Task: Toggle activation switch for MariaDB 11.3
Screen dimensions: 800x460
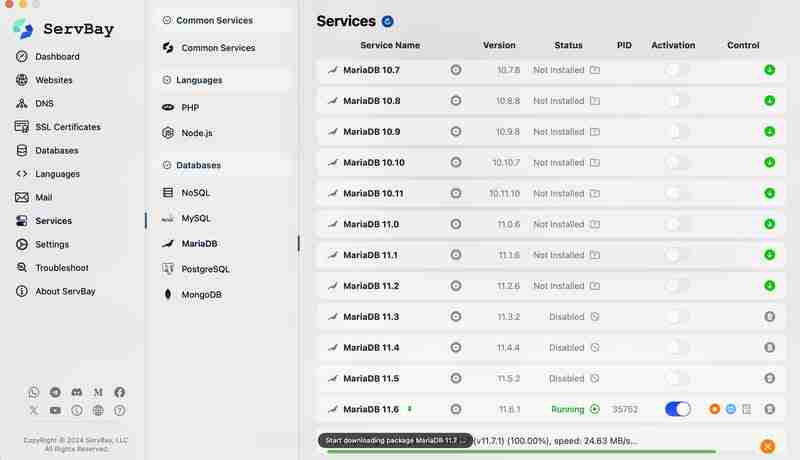Action: pyautogui.click(x=678, y=317)
